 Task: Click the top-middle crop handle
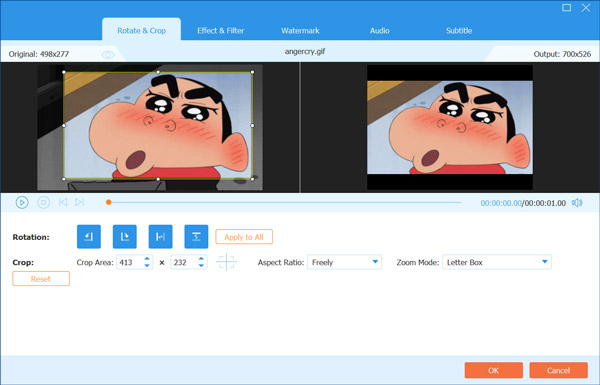(158, 72)
